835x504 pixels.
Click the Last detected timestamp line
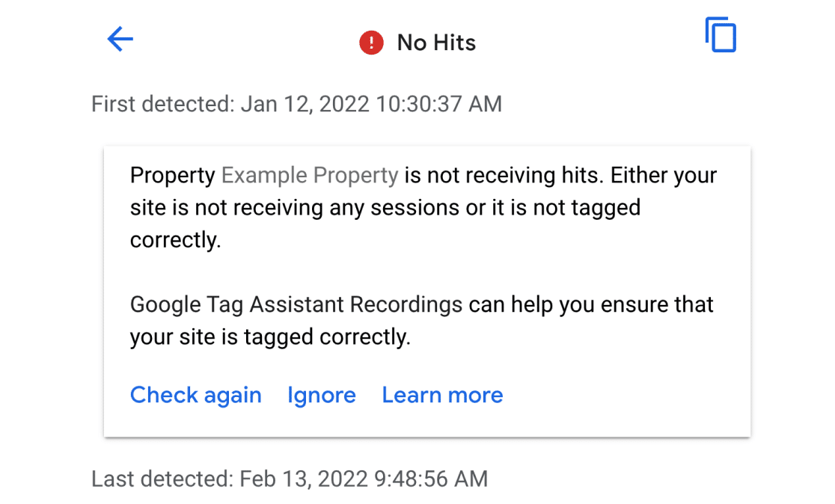pos(290,479)
